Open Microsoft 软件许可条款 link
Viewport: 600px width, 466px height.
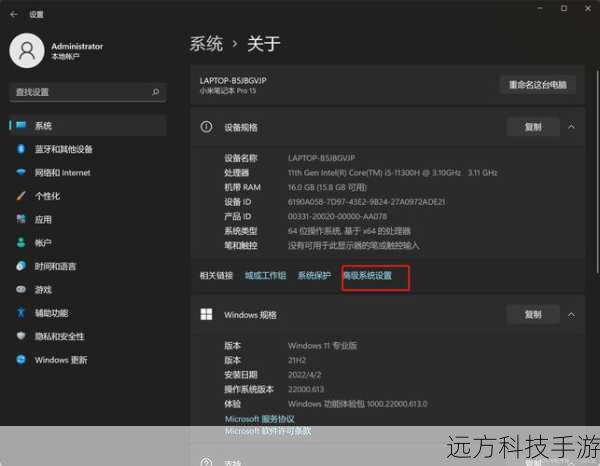click(x=268, y=431)
